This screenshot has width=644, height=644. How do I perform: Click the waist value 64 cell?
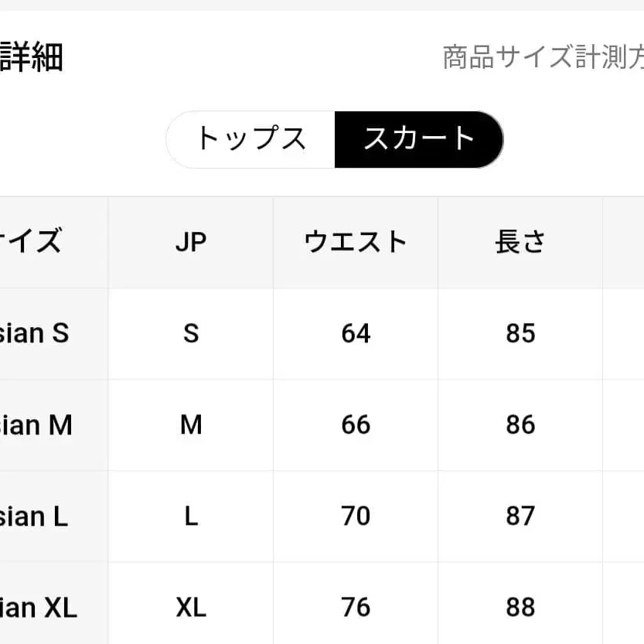pos(354,333)
